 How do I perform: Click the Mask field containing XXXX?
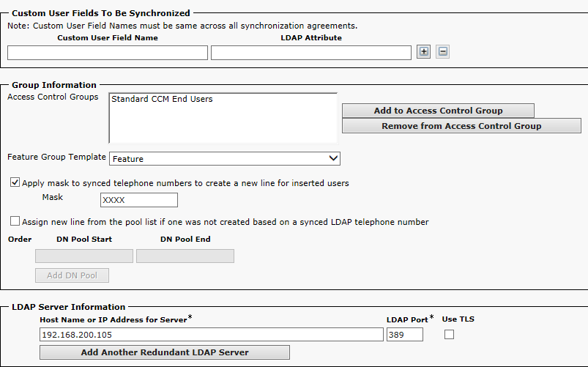[x=139, y=200]
